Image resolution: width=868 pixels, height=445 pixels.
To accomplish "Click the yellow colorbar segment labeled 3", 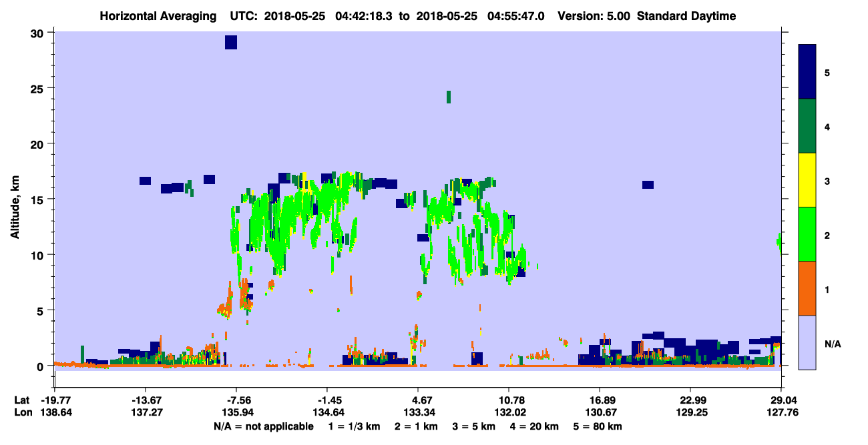I will coord(807,180).
